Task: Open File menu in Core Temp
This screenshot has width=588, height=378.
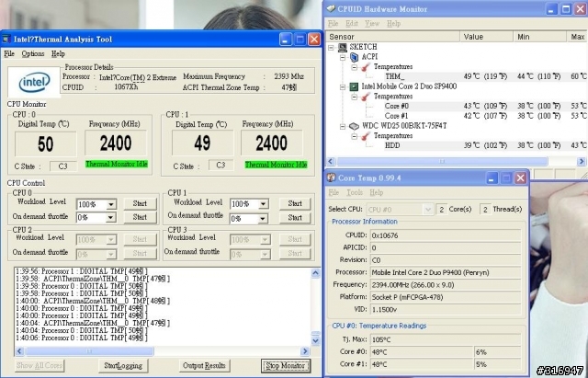Action: click(334, 192)
